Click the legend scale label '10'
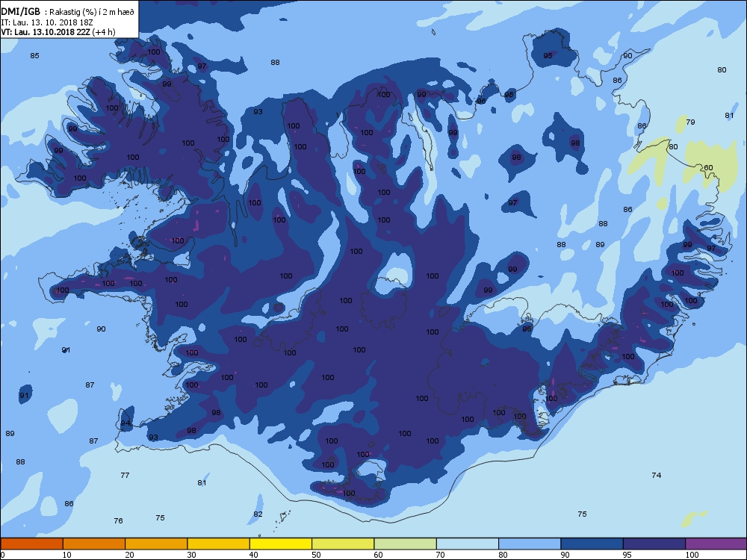Viewport: 747px width, 560px height. point(66,555)
